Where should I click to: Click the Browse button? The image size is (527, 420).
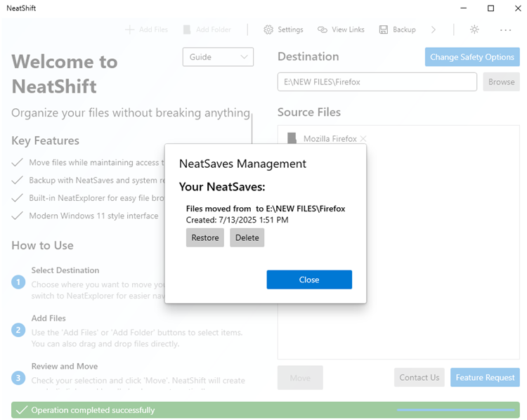(501, 81)
